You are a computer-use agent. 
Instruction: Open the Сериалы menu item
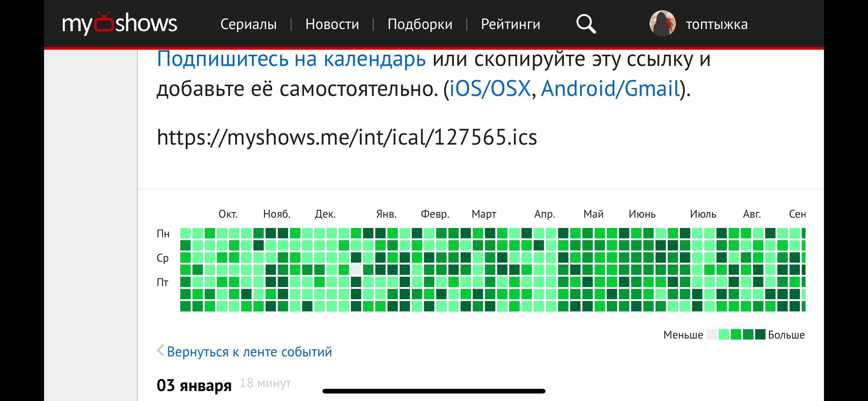(248, 24)
